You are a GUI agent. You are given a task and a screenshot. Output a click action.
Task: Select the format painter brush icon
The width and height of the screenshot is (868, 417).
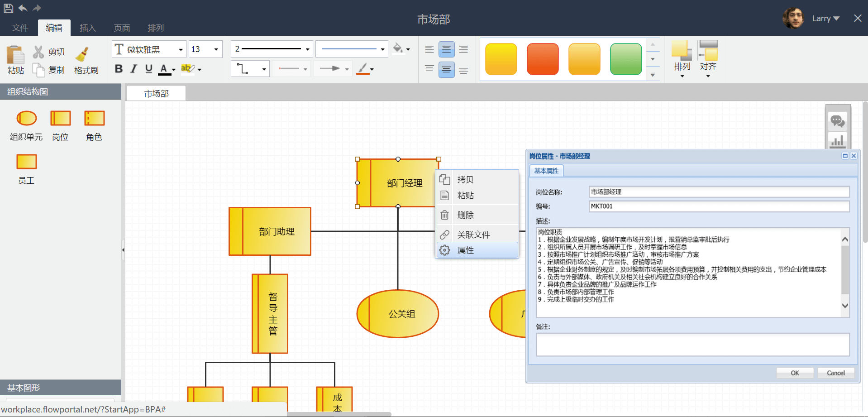pos(82,54)
